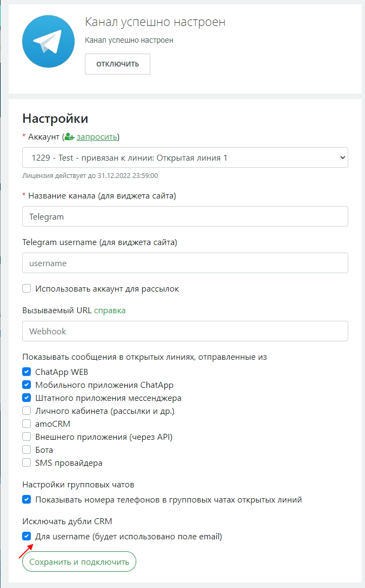Viewport: 365px width, 588px height.
Task: Open the запросить account link
Action: click(96, 137)
